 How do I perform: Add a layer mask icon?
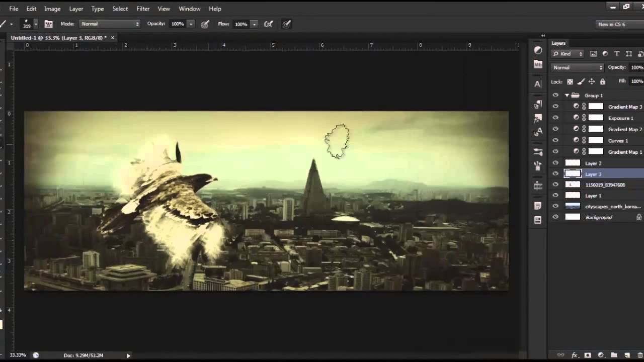[x=588, y=355]
